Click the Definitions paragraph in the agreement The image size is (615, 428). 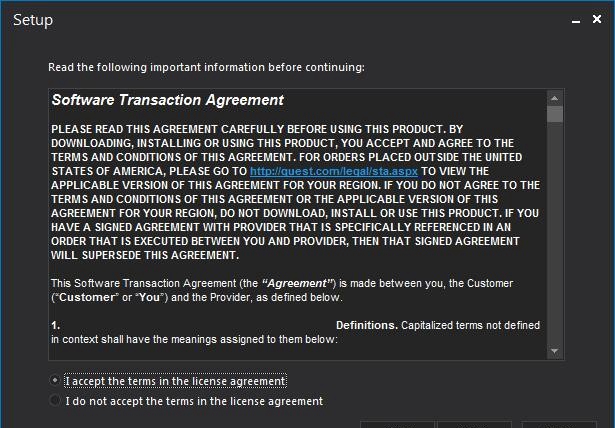295,332
